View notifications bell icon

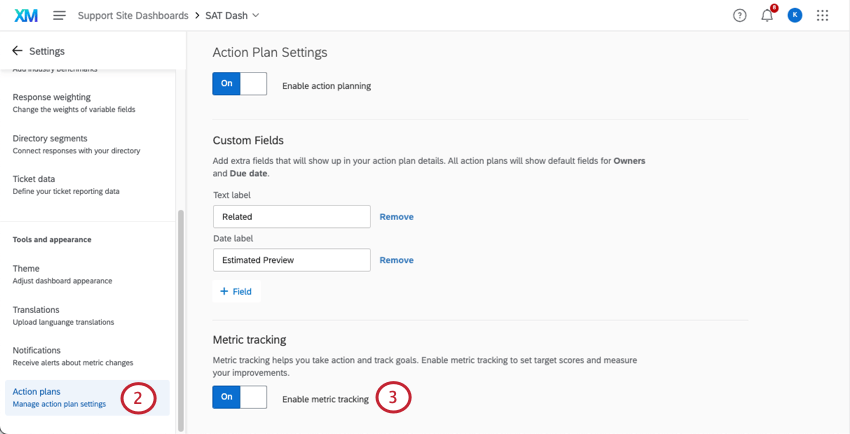click(x=767, y=15)
